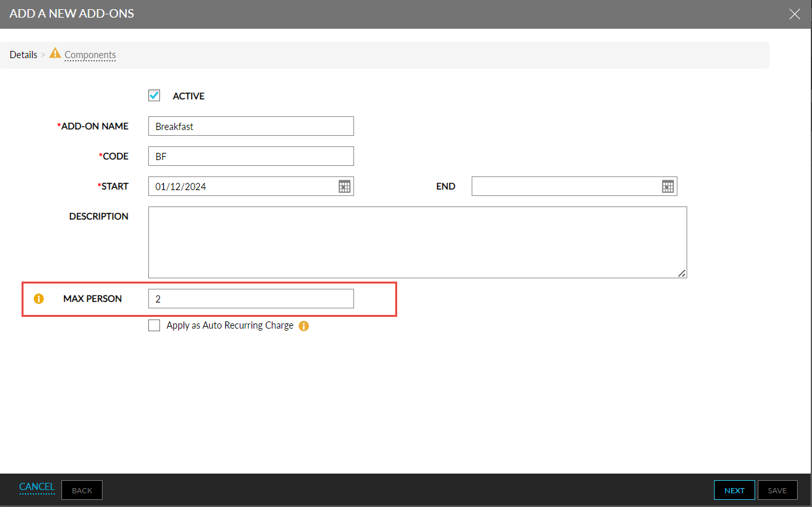Close the Add a New Add-ons dialog
The height and width of the screenshot is (507, 812).
tap(794, 14)
